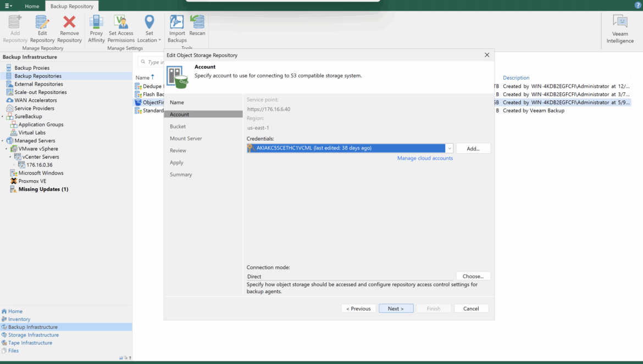
Task: Select Scale-out Repositories tree node
Action: (41, 92)
